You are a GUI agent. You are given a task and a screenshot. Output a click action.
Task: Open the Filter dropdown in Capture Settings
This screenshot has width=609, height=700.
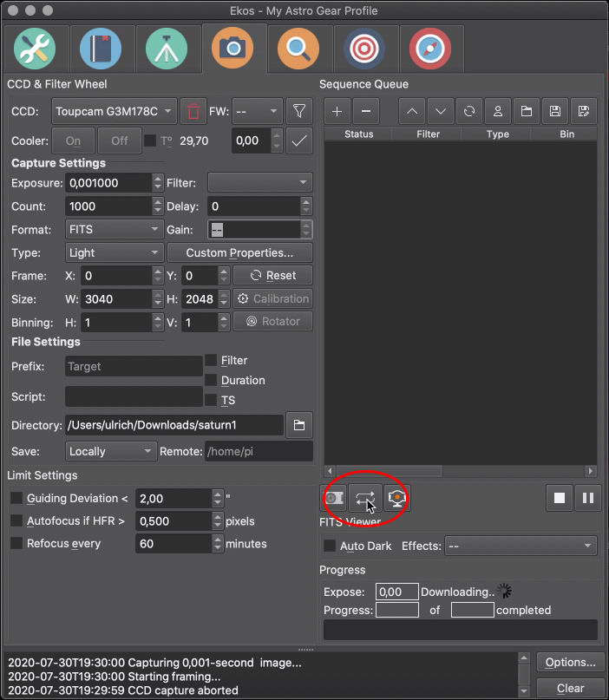(x=260, y=182)
